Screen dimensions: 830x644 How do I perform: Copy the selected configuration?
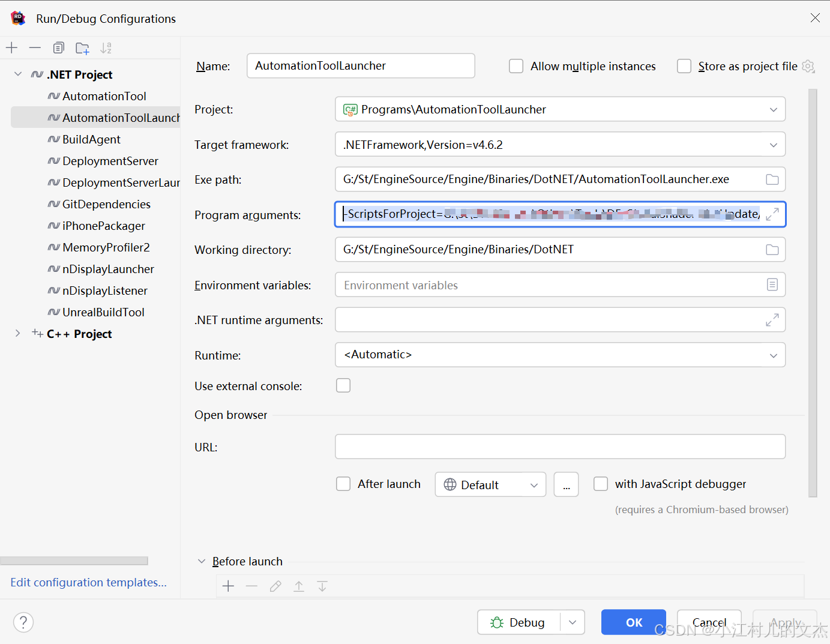click(58, 48)
